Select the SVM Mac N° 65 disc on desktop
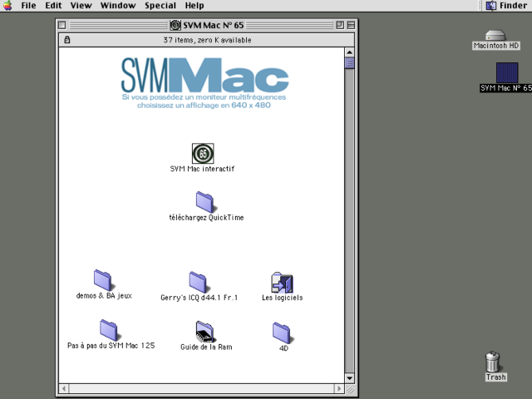 point(507,72)
